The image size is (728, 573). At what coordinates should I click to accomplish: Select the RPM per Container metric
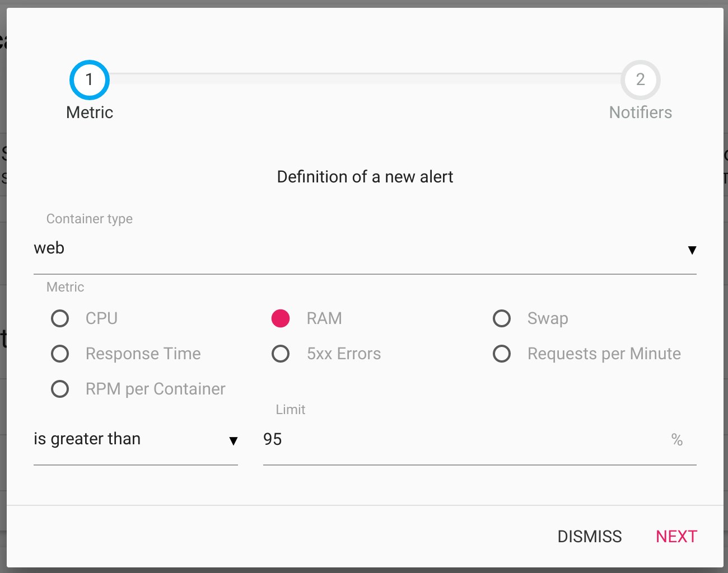click(x=60, y=388)
